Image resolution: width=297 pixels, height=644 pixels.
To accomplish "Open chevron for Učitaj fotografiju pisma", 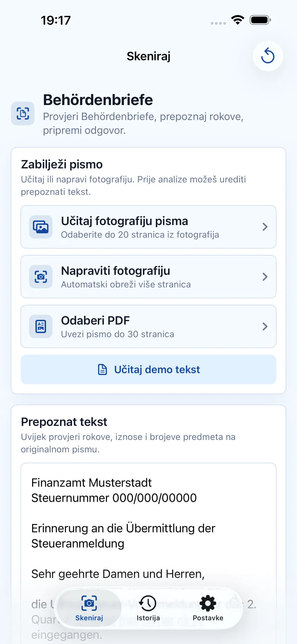I will tap(265, 227).
